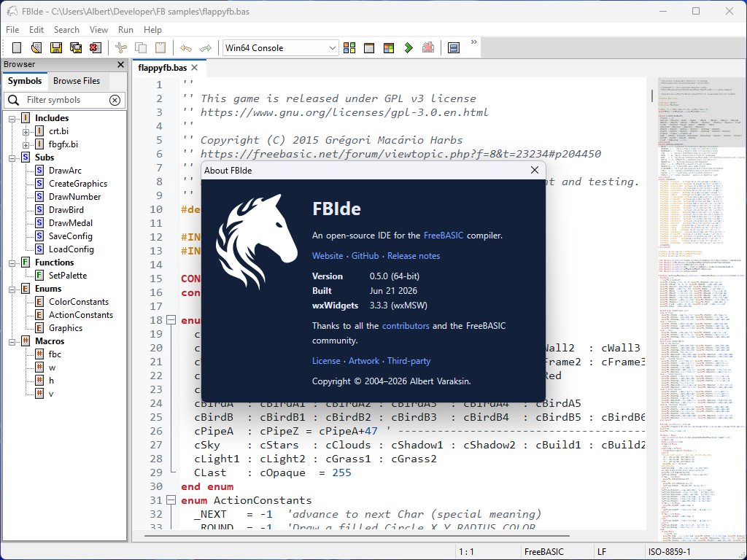747x560 pixels.
Task: Open the FreeBASIC link in About dialog
Action: coord(444,236)
